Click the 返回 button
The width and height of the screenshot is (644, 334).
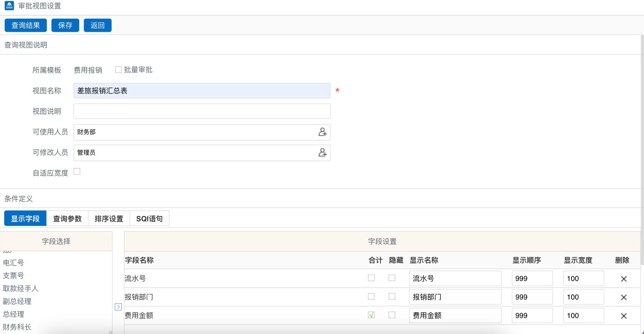98,25
